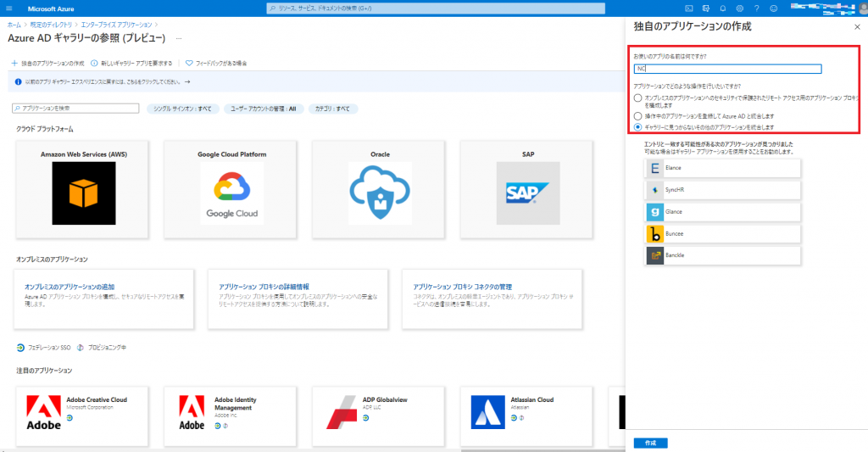
Task: Choose the SyncHR suggestion icon
Action: click(x=655, y=190)
